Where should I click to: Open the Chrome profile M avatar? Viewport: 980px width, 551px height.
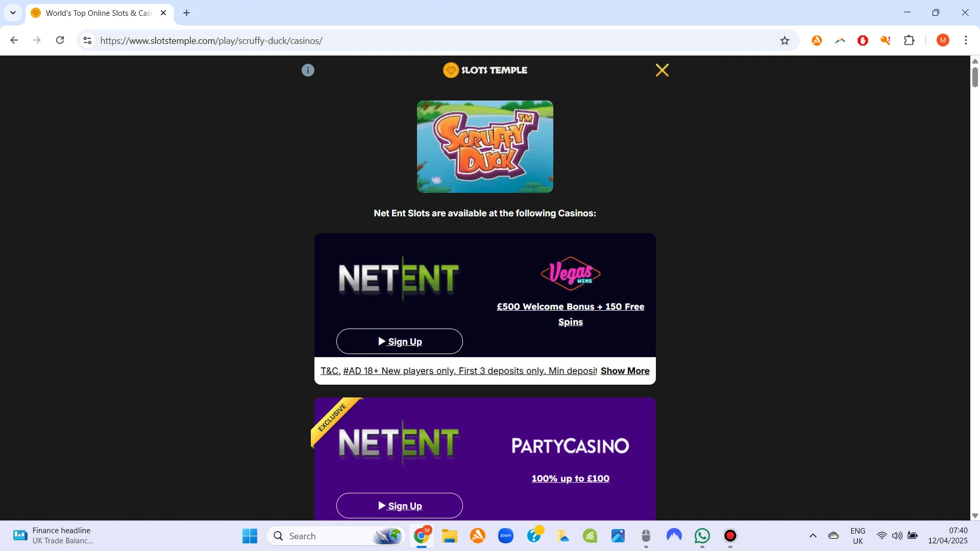click(943, 40)
